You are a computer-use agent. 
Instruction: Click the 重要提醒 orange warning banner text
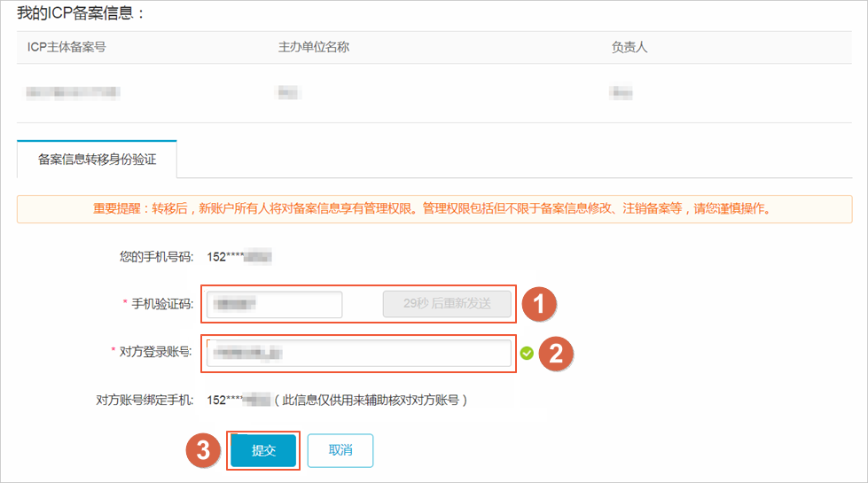coord(434,208)
